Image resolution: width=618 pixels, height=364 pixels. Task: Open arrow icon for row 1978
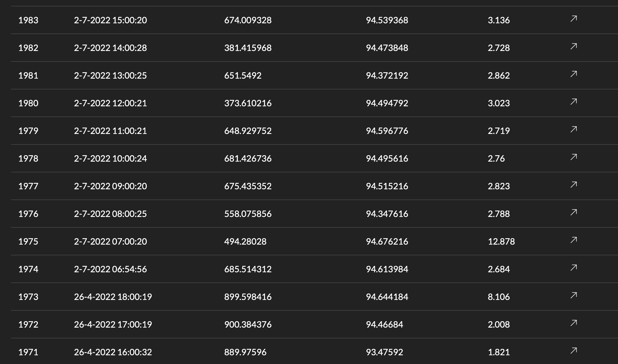[x=573, y=158]
